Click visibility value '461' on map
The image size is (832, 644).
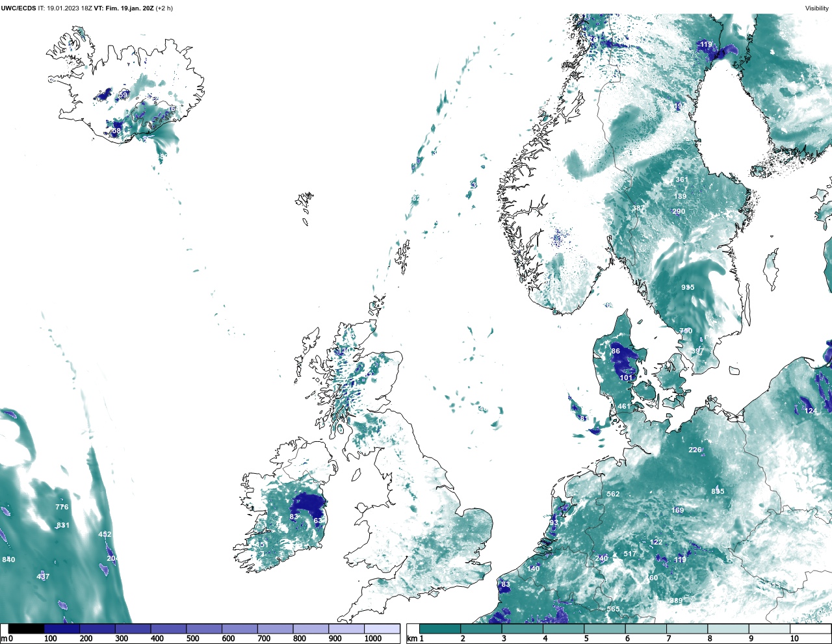tap(624, 407)
